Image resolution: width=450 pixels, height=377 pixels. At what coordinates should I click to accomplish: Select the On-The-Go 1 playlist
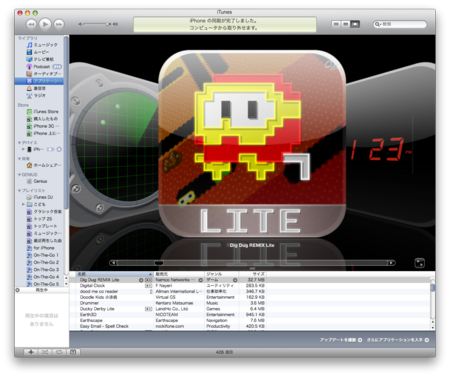coord(43,255)
